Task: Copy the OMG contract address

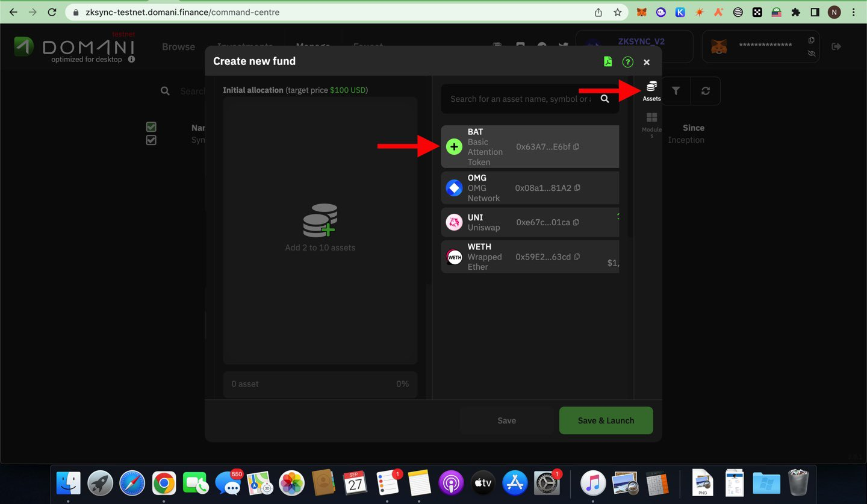Action: [577, 188]
